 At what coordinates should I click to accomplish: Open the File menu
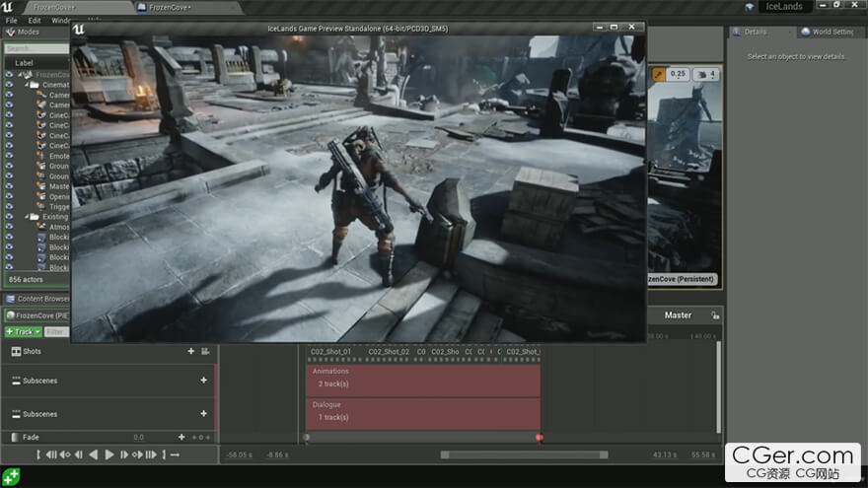[x=11, y=21]
